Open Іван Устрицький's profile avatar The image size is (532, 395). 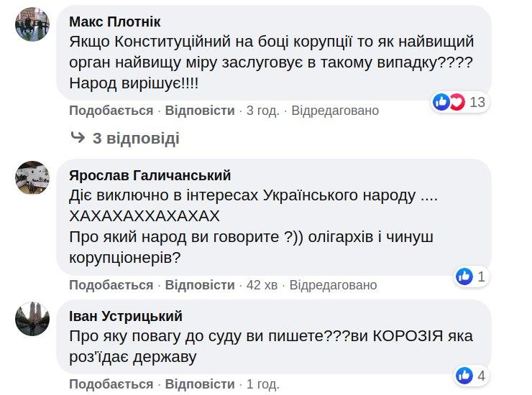click(x=32, y=319)
